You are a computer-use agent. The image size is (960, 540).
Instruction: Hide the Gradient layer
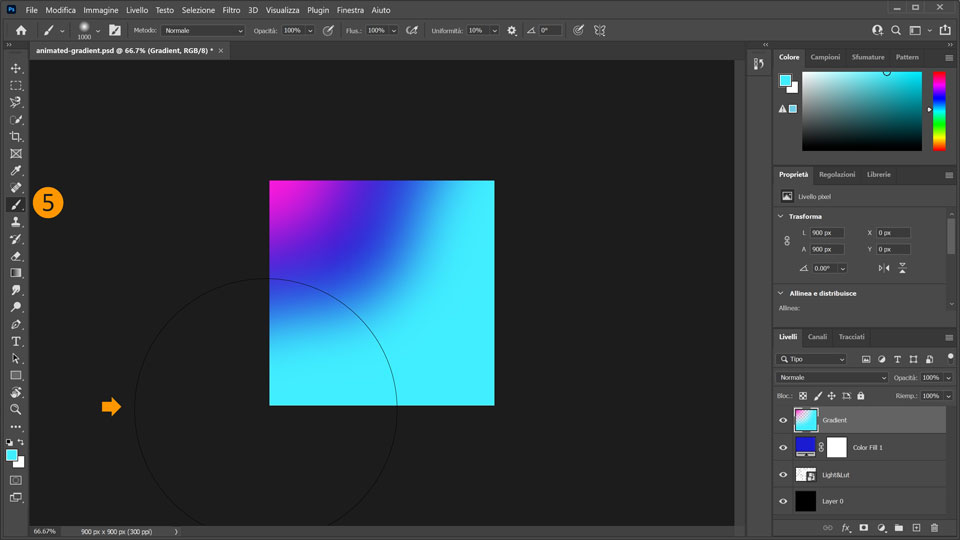783,420
